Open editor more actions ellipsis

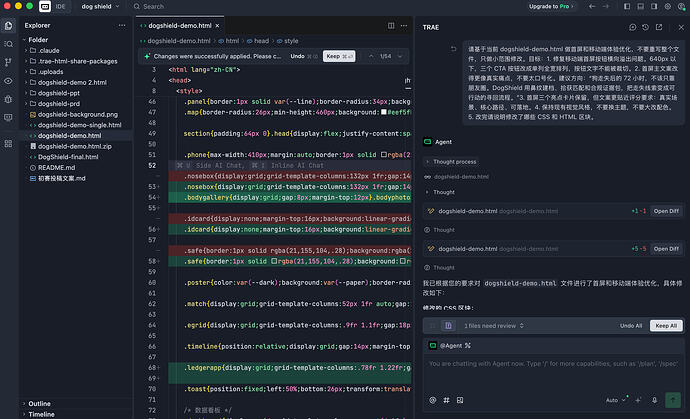[x=404, y=26]
